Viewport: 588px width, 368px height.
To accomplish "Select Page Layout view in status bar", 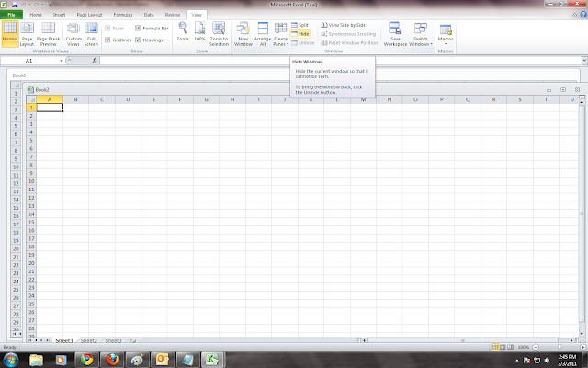I will (x=503, y=348).
